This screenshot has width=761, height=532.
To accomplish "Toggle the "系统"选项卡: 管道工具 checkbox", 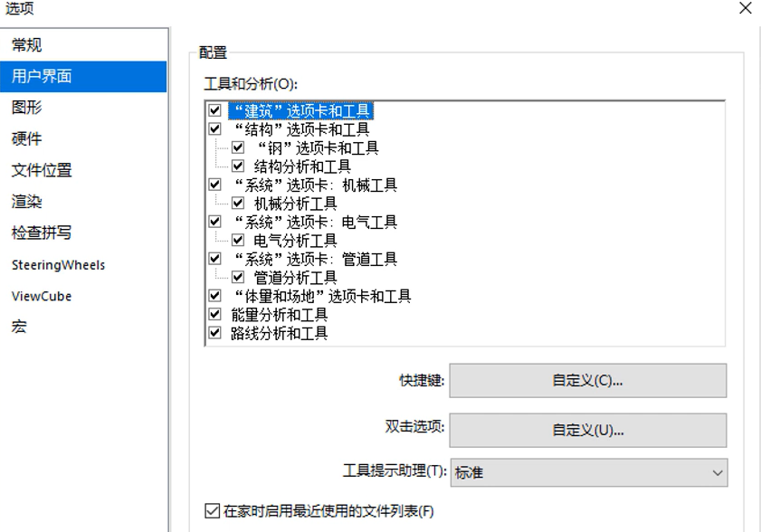I will click(x=215, y=258).
